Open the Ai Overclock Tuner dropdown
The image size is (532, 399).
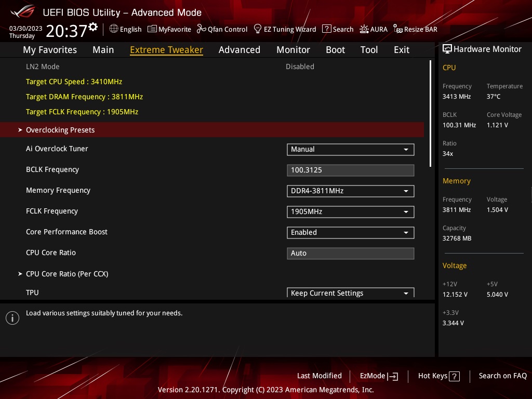[x=351, y=150]
